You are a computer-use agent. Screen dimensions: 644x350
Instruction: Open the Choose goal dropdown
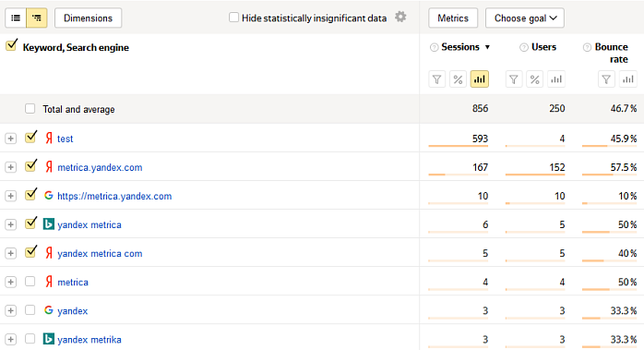pos(525,18)
